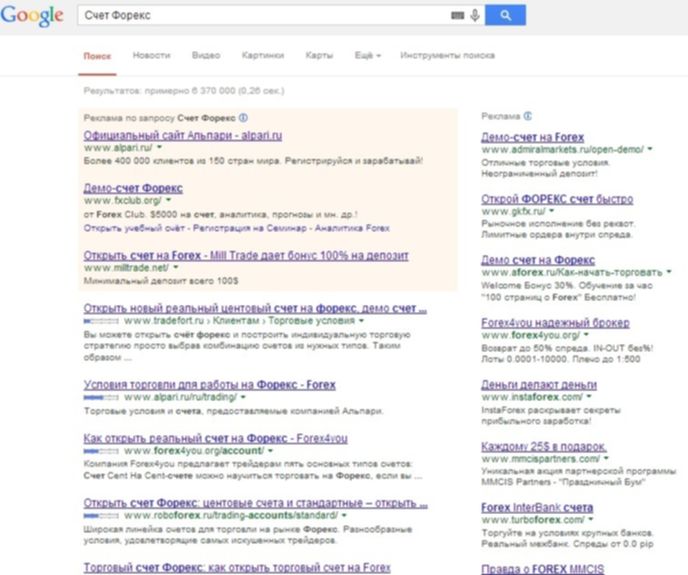Go to the Видео tab

[206, 56]
